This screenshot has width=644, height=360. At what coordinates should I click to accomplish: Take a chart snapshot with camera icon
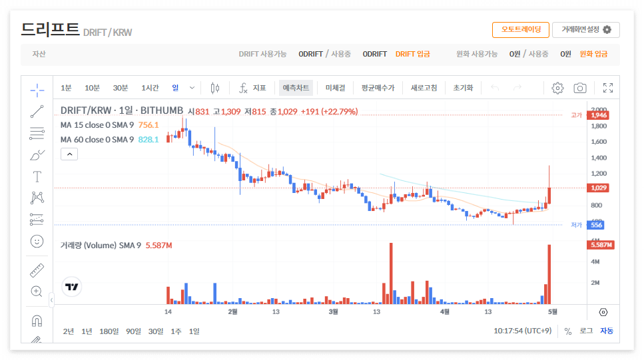click(580, 88)
